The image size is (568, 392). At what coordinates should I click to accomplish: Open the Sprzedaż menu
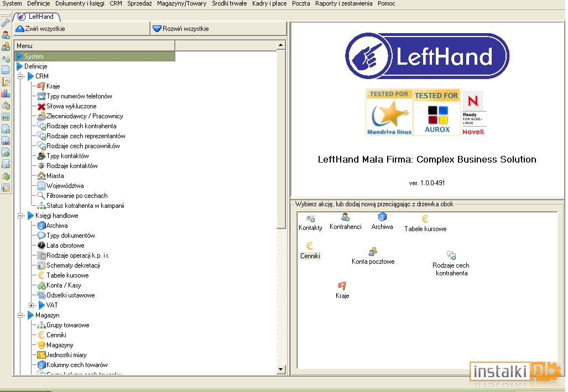(139, 4)
